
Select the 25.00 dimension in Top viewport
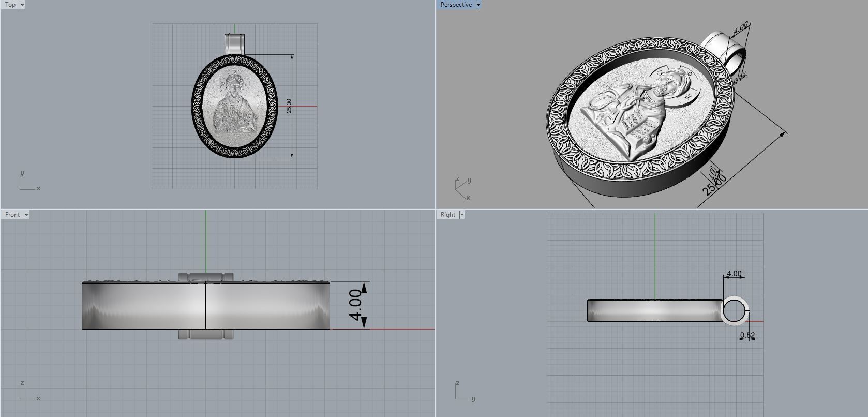289,106
